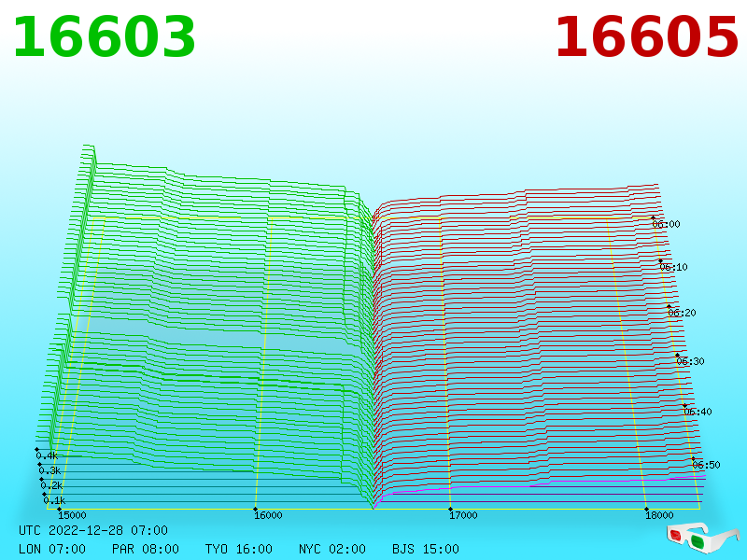Select the 06:10 time axis label

point(673,267)
